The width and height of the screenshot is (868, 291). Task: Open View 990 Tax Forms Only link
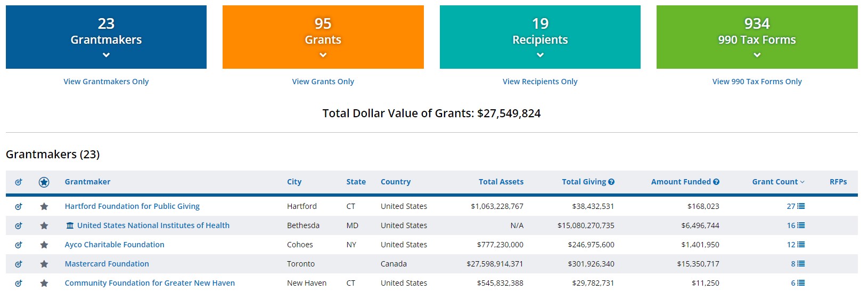coord(757,82)
